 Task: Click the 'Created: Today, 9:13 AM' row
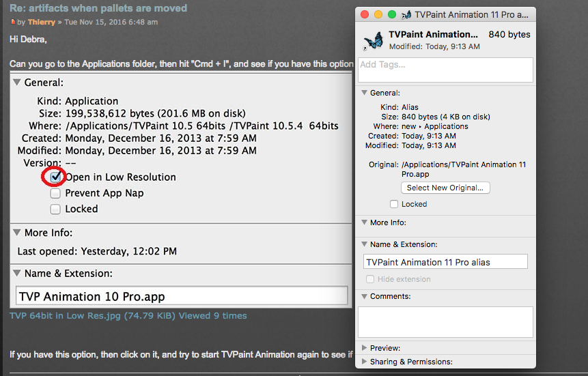point(412,136)
